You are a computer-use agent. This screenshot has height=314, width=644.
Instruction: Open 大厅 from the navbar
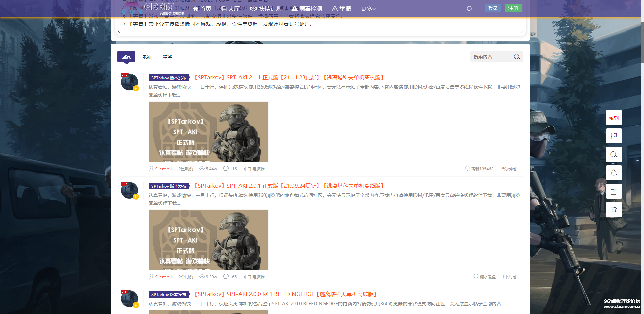click(231, 9)
